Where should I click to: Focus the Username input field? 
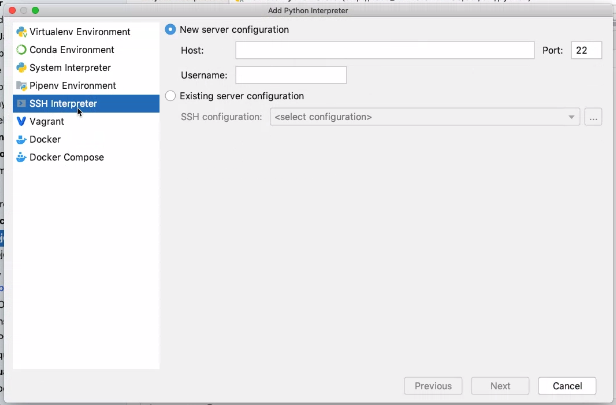tap(291, 75)
